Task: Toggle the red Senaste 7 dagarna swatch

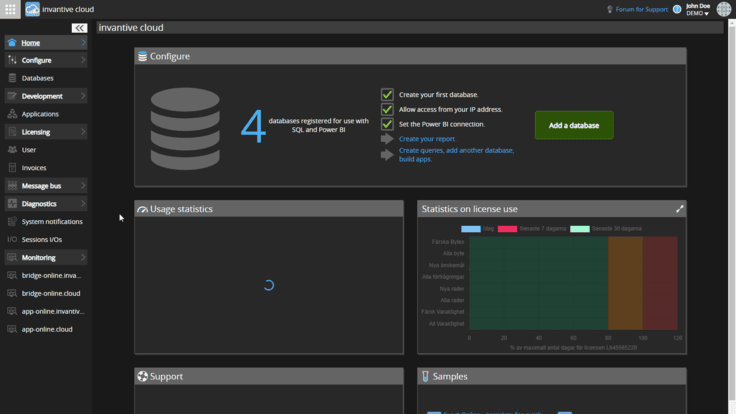Action: coord(507,229)
